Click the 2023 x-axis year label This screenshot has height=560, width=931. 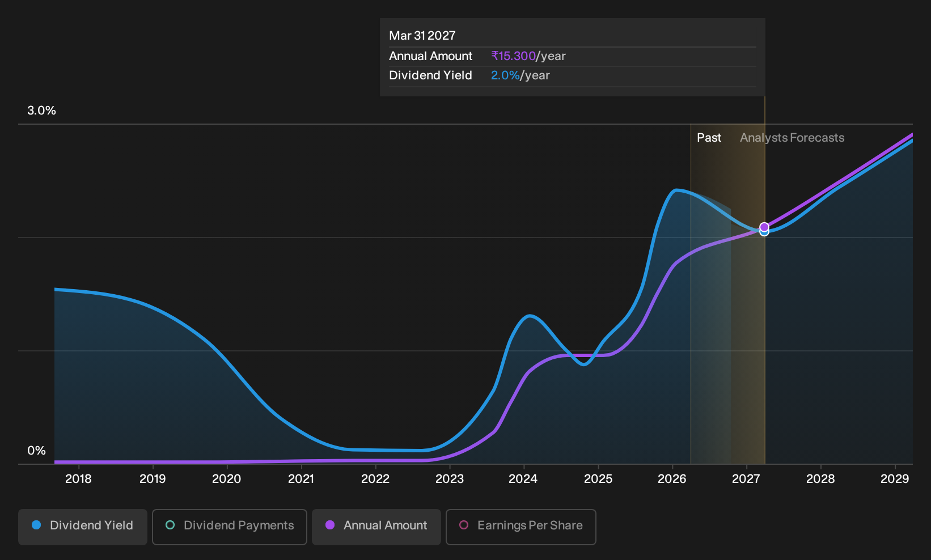(450, 479)
